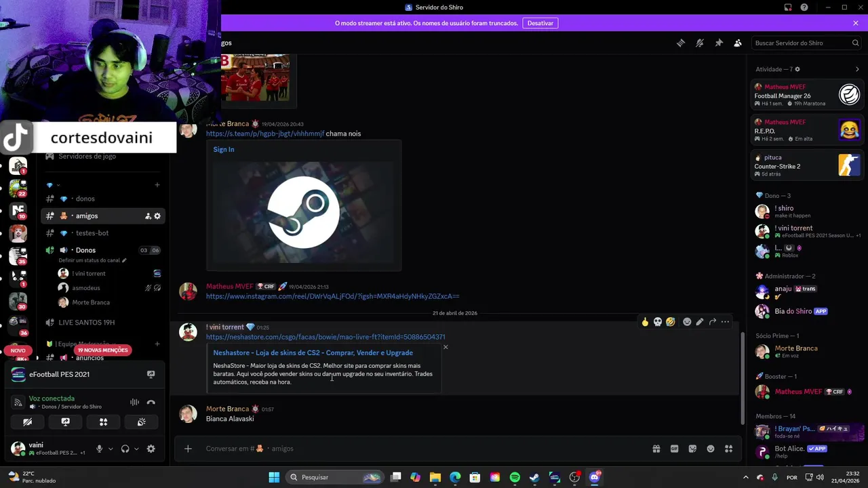Open the emoji picker in message bar
Image resolution: width=868 pixels, height=488 pixels.
tap(711, 449)
